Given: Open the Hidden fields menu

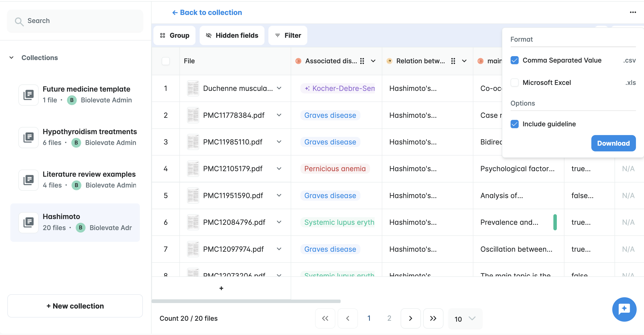Looking at the screenshot, I should (232, 35).
